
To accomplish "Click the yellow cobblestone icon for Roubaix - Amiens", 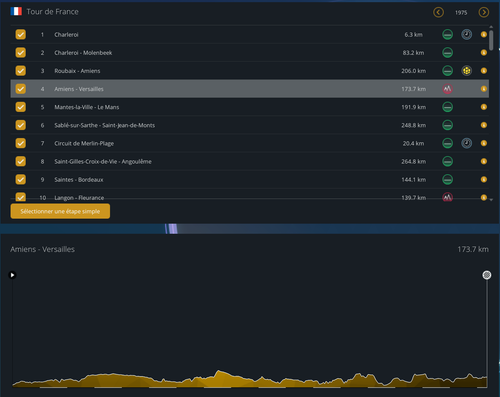I will (467, 71).
